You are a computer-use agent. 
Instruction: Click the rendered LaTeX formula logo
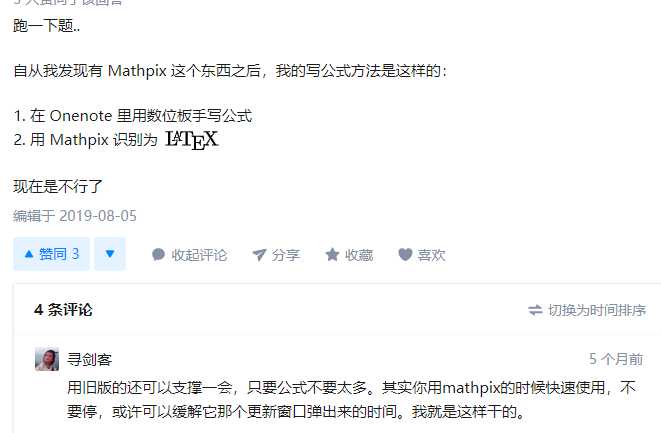point(192,140)
